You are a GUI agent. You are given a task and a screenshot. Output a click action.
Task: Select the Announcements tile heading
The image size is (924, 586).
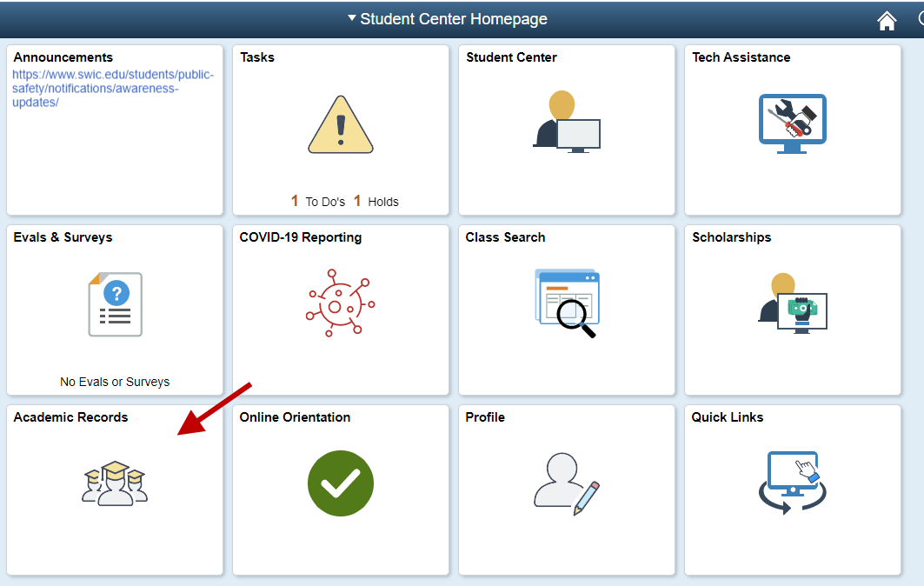[x=63, y=57]
